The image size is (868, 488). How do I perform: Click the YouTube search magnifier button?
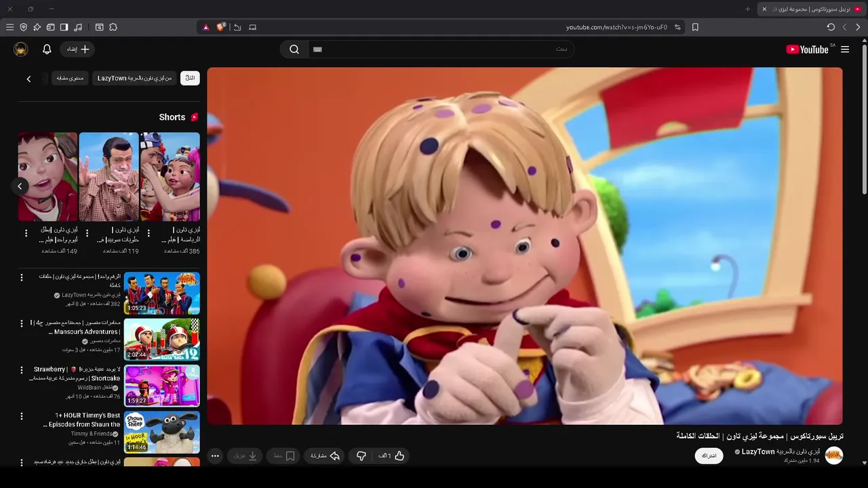coord(294,49)
